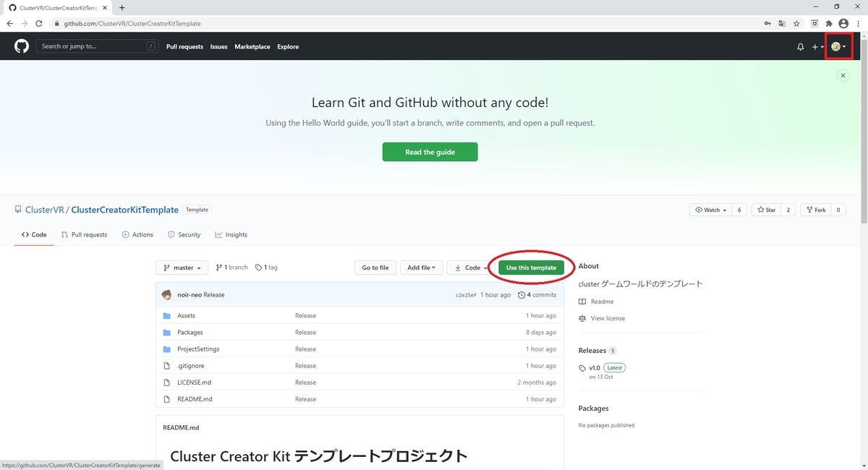View the 4 commits history
The width and height of the screenshot is (868, 470).
(537, 295)
